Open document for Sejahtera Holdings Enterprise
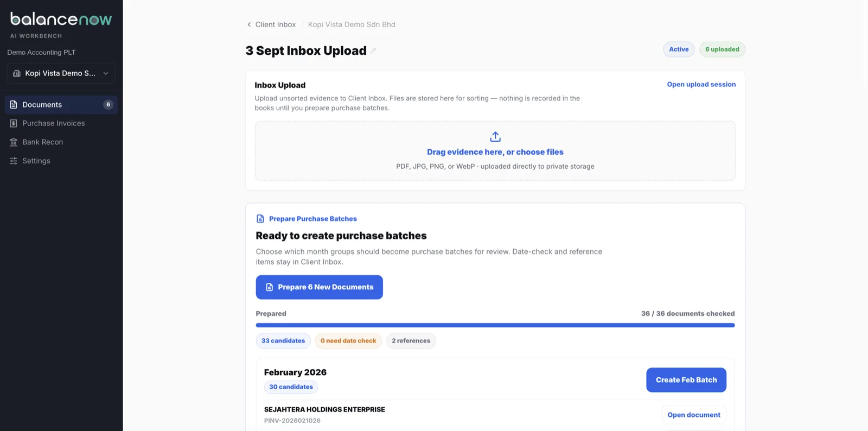Viewport: 868px width, 431px height. (x=694, y=415)
